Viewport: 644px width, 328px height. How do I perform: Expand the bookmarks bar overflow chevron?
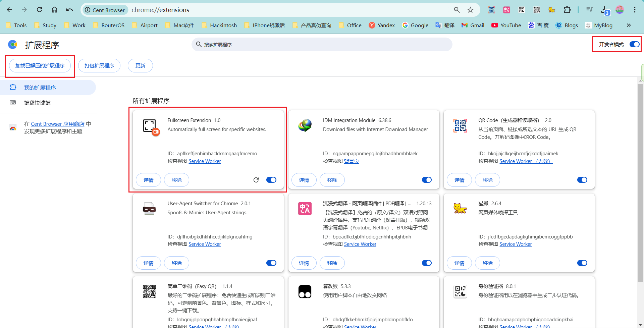tap(629, 25)
